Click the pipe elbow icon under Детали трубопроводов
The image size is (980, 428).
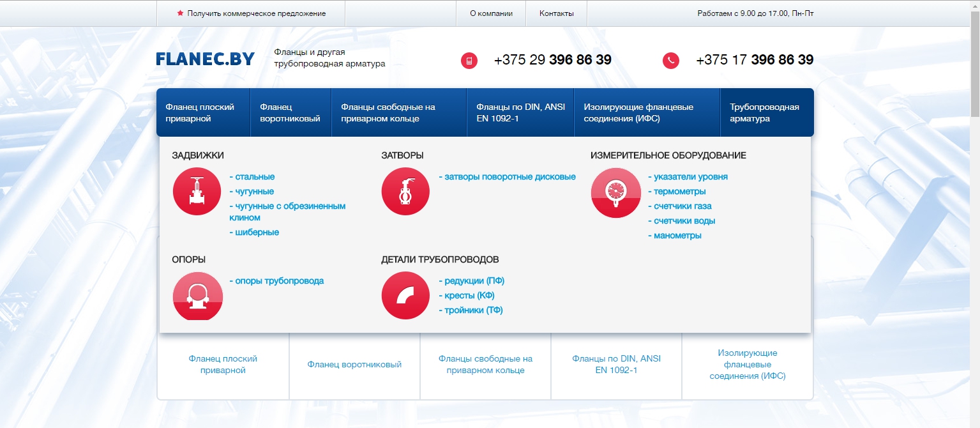(x=405, y=296)
